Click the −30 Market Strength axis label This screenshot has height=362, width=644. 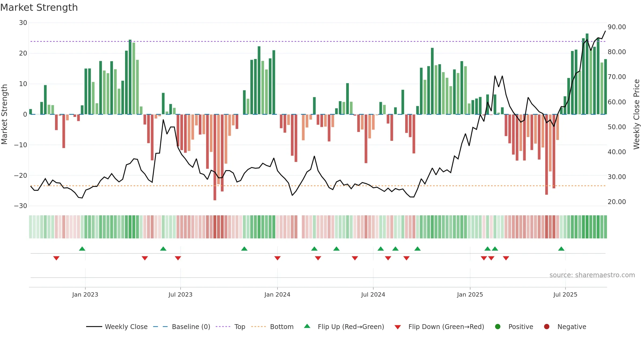(20, 206)
